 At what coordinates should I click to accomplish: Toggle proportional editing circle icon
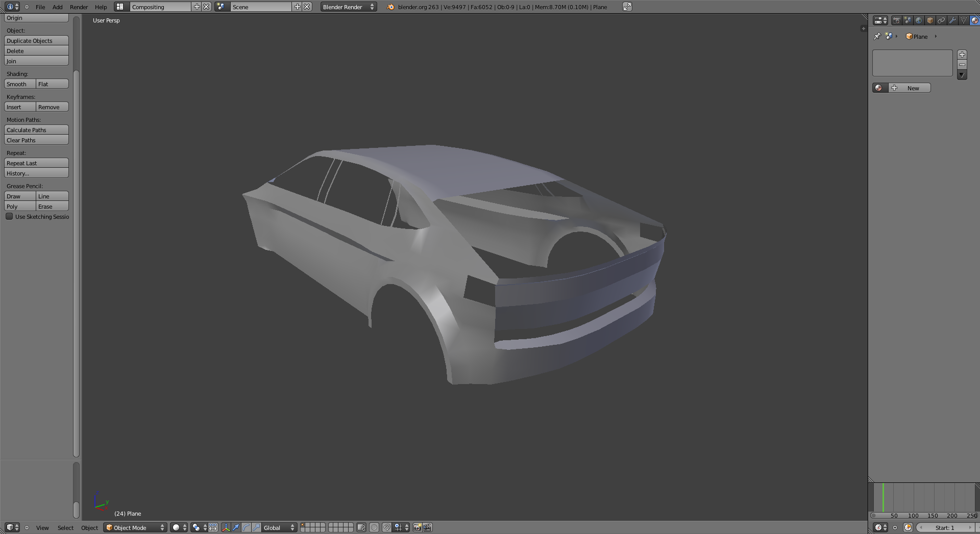coord(374,527)
